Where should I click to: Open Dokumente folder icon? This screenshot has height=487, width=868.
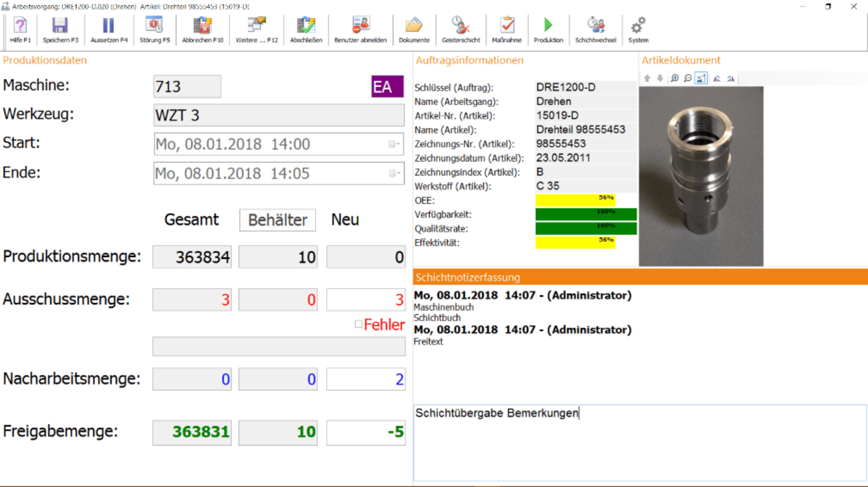coord(414,30)
